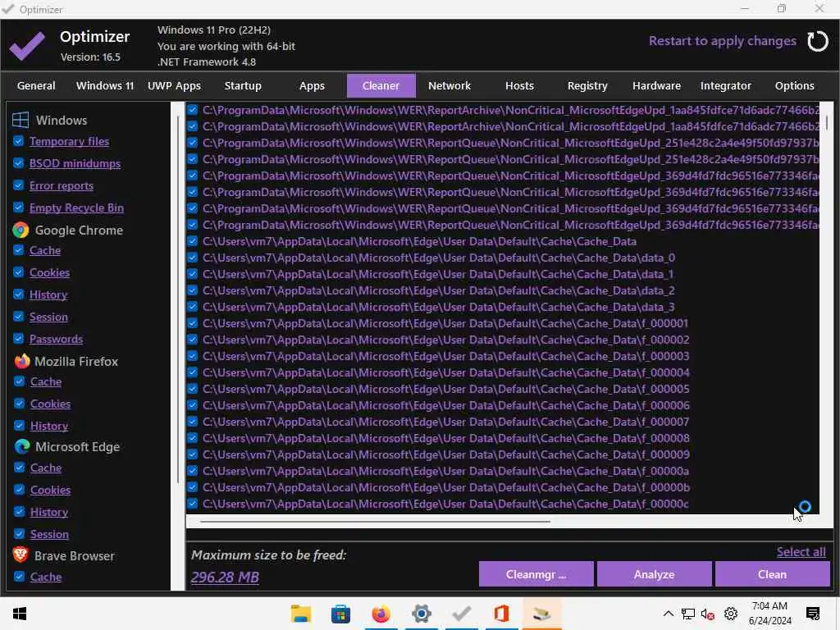This screenshot has width=840, height=630.
Task: Click the file list horizontal scrollbar
Action: 375,521
